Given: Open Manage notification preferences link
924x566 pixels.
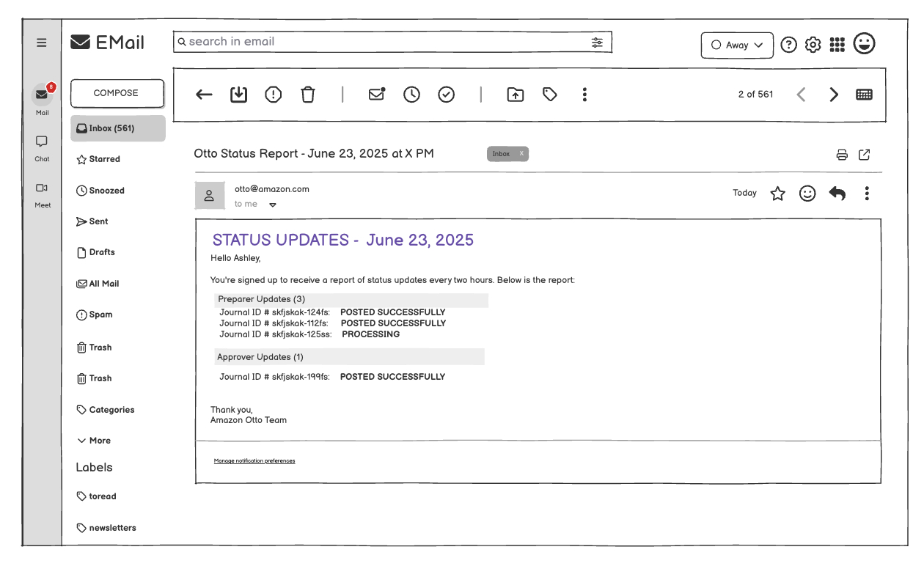Looking at the screenshot, I should click(x=254, y=461).
